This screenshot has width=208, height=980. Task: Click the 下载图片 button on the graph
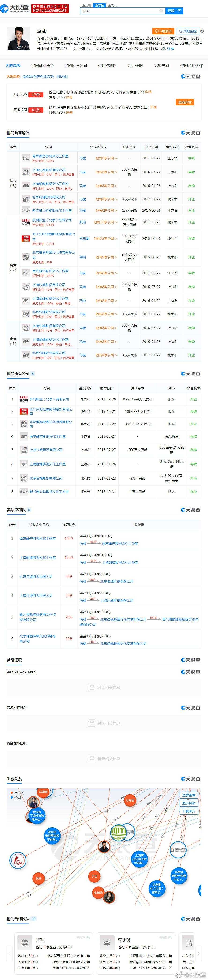coord(189,811)
